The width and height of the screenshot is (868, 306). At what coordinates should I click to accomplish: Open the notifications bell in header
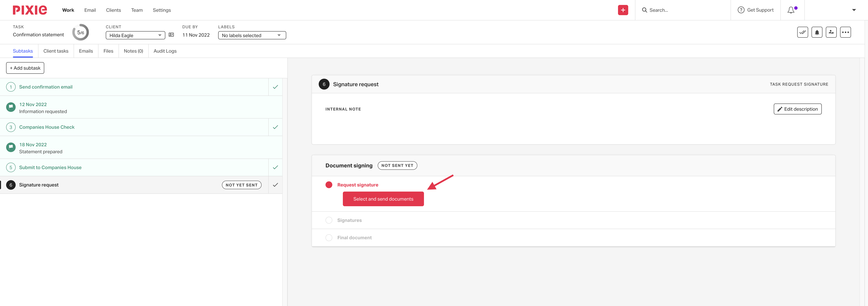pos(791,10)
